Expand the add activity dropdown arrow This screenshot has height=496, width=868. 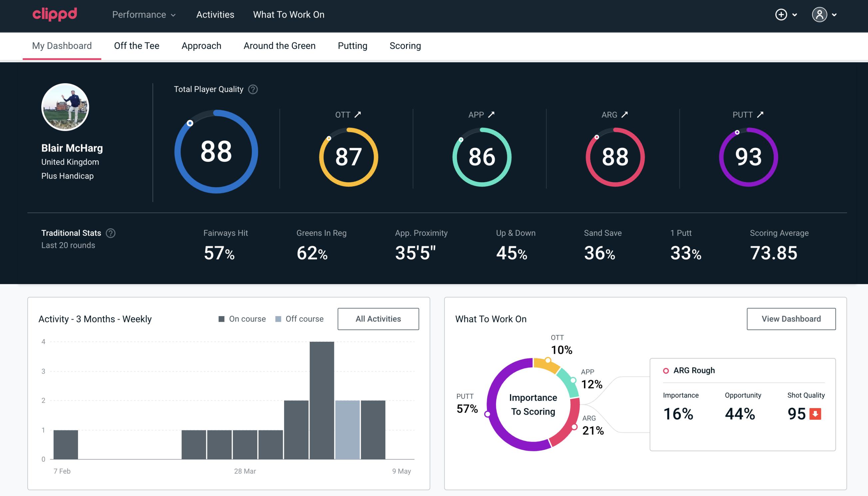[796, 14]
